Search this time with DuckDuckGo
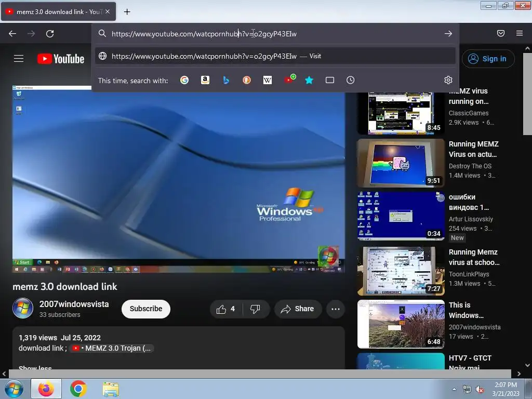This screenshot has height=399, width=532. [x=247, y=80]
